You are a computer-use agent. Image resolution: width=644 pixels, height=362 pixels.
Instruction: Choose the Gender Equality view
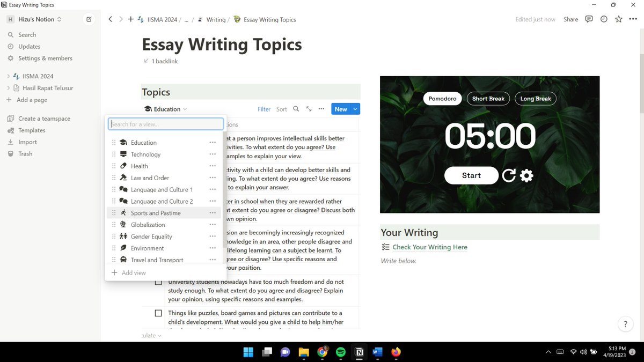coord(151,237)
